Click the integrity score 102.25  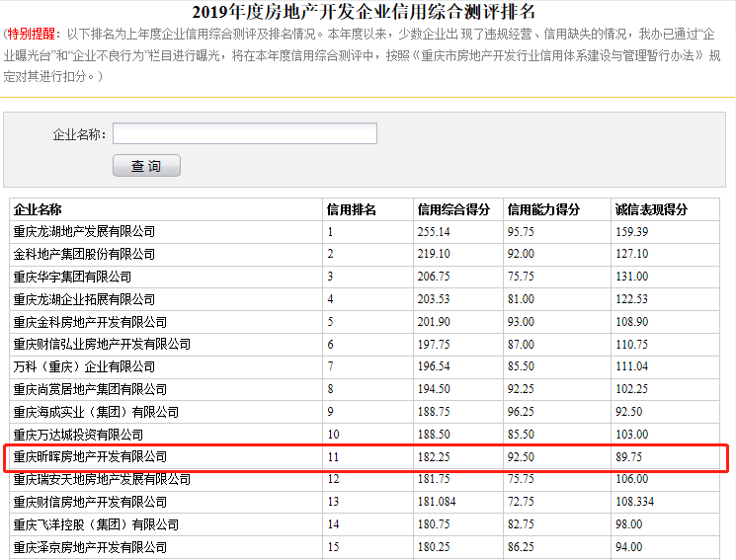point(632,389)
